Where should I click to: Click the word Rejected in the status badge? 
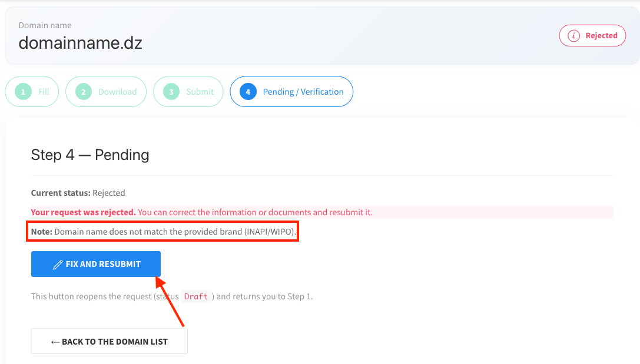601,36
